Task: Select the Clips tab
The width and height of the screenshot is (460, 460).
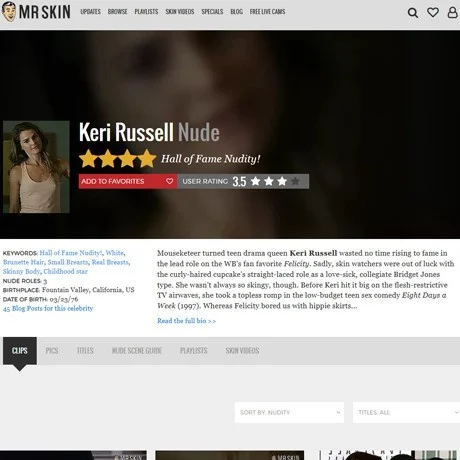Action: [x=20, y=351]
